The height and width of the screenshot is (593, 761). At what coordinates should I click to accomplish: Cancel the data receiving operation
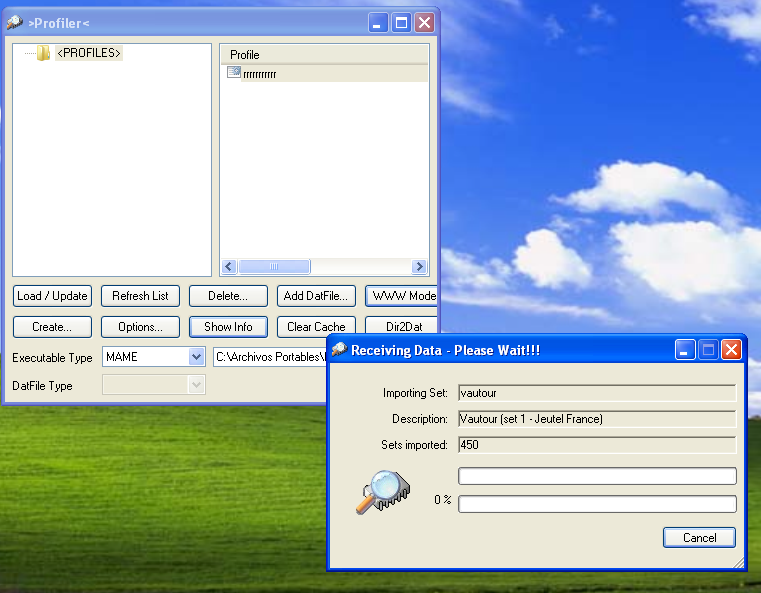click(699, 538)
